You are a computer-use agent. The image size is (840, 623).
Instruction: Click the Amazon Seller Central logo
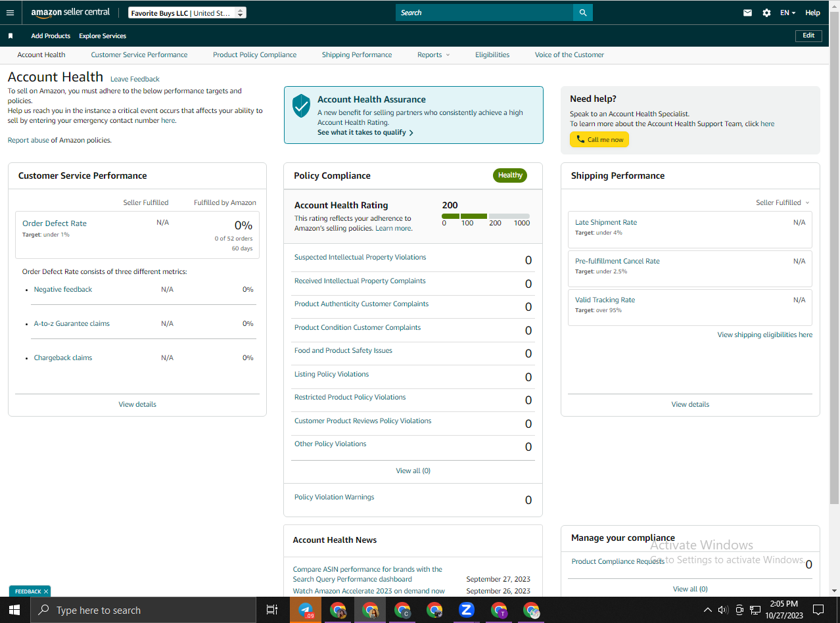click(x=70, y=12)
